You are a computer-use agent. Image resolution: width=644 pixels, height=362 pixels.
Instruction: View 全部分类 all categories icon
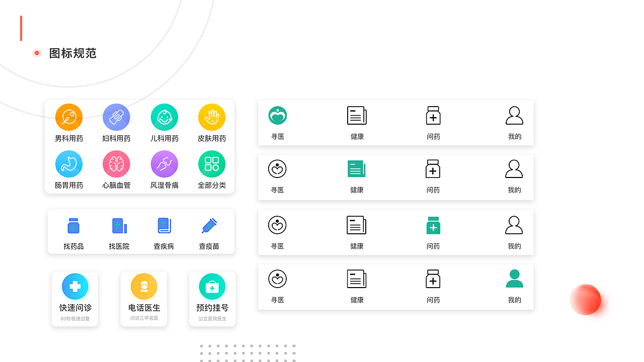point(212,164)
